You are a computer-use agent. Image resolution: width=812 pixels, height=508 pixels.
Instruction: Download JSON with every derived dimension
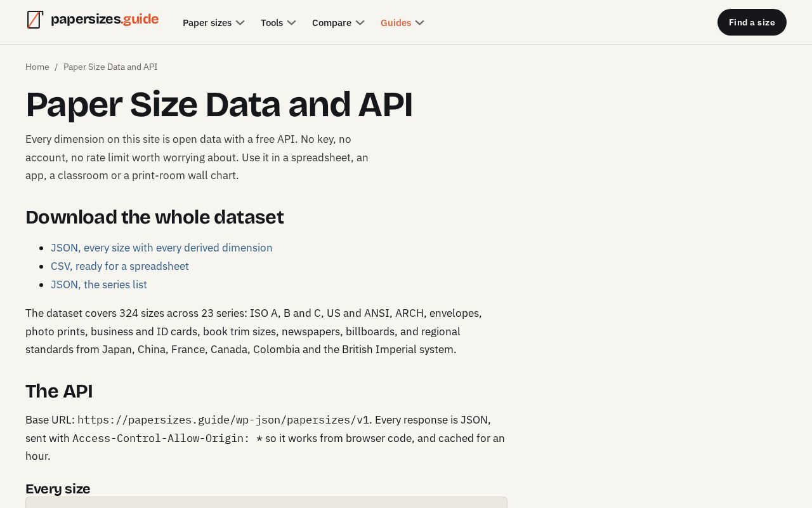click(x=162, y=248)
